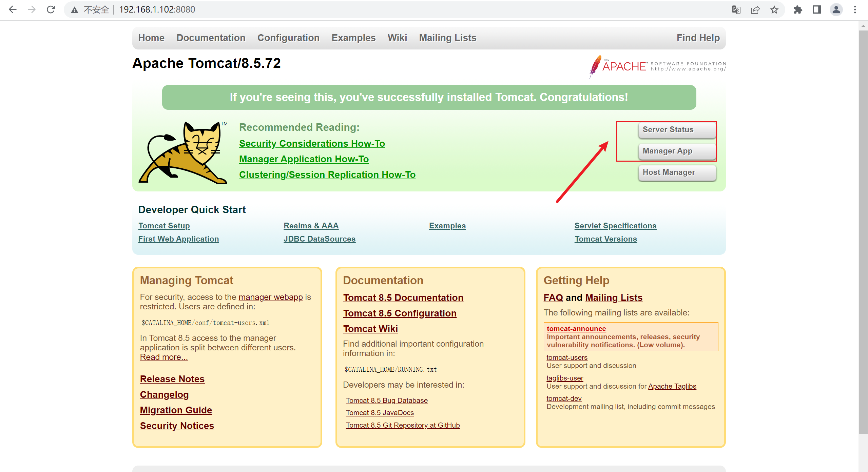Open the Wiki nav item
The image size is (868, 472).
coord(397,38)
